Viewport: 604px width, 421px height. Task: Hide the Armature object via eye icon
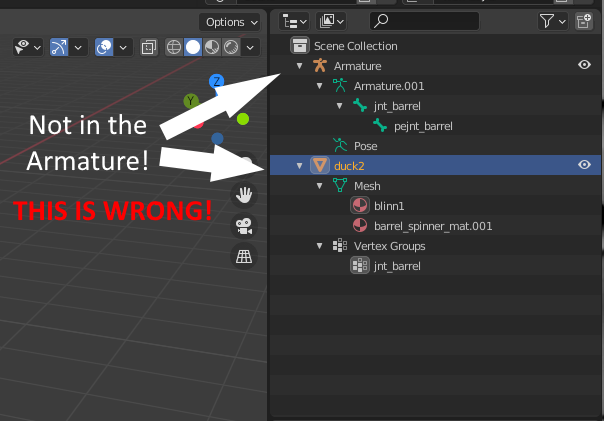coord(584,65)
